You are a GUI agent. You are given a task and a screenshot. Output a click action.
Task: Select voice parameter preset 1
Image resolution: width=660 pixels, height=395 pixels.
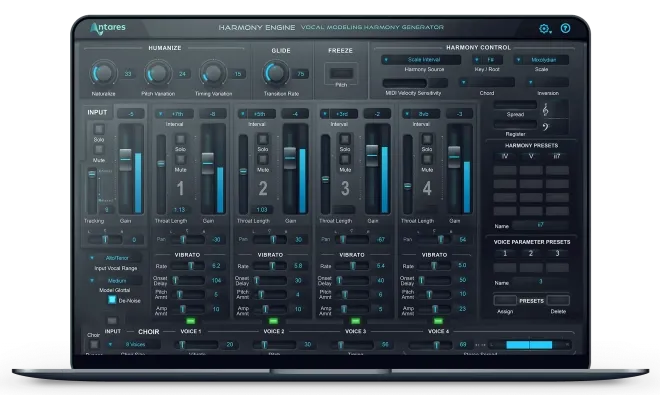[x=505, y=254]
